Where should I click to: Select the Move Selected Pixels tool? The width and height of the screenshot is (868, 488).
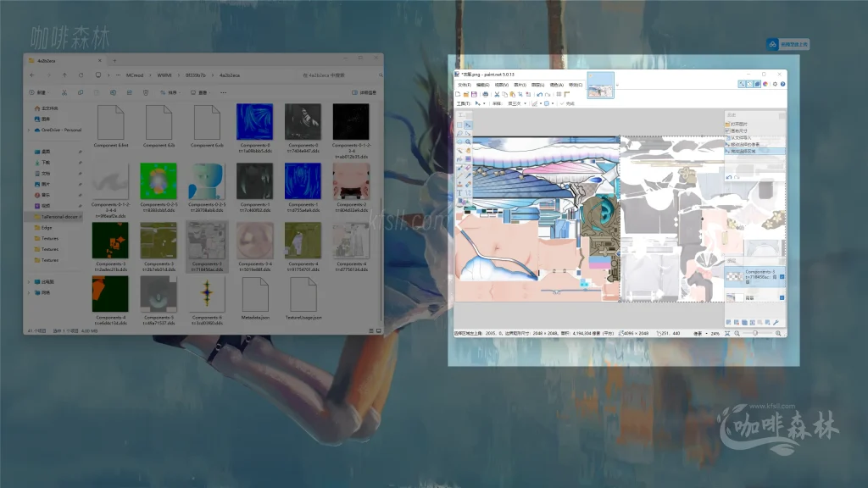[468, 125]
